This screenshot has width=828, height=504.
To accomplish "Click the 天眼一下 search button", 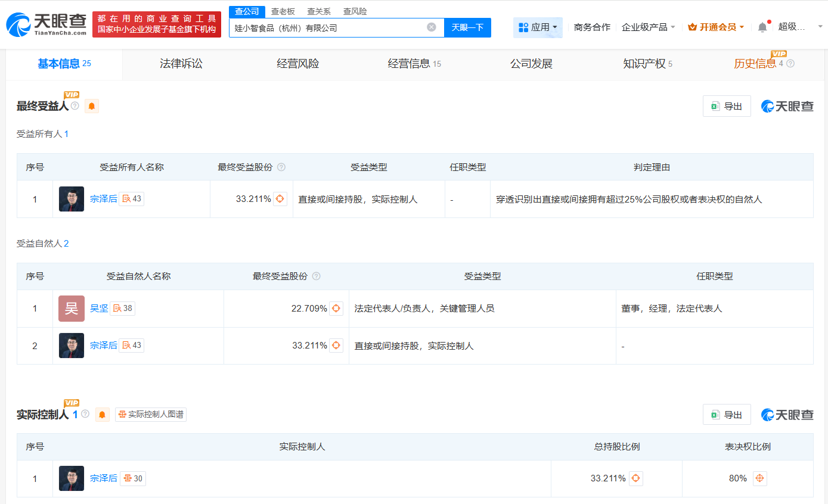I will (467, 27).
